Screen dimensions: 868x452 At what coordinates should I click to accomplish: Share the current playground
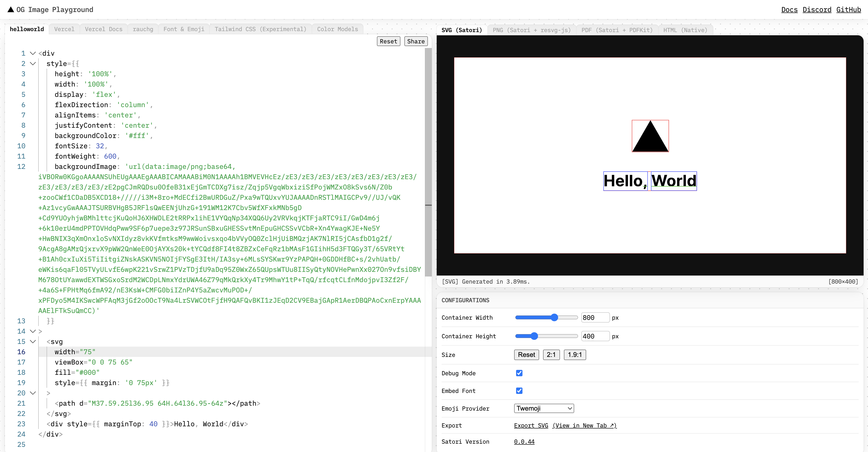pyautogui.click(x=415, y=41)
